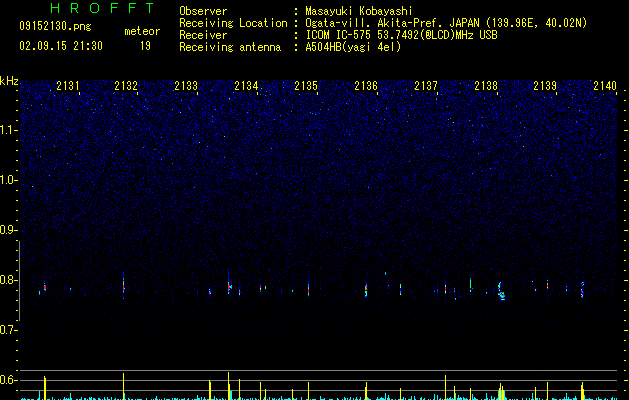Screen dimensions: 629x400
Task: Click observer name Masayuki Kobayashi
Action: click(x=359, y=11)
